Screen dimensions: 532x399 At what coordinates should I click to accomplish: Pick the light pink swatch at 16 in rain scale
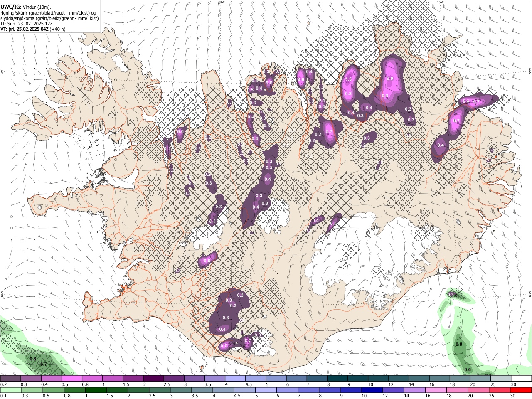coord(435,390)
